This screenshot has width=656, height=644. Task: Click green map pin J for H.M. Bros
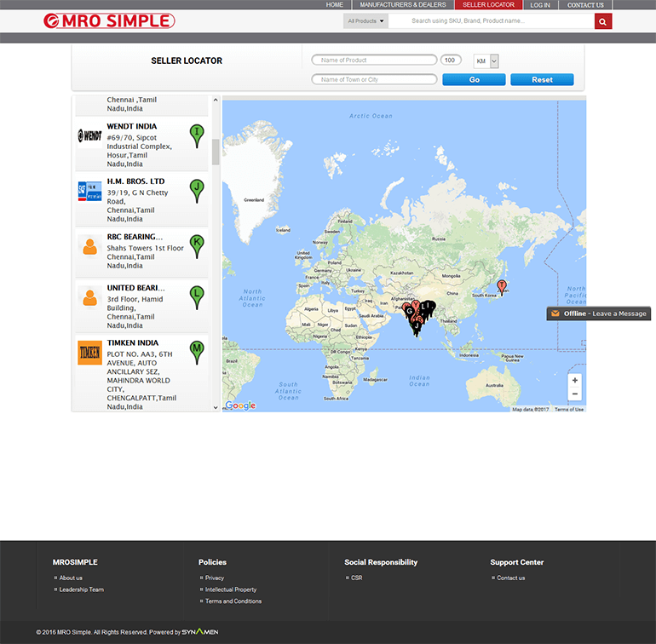197,189
